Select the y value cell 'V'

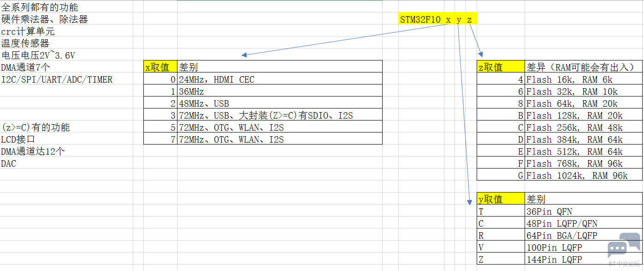[501, 247]
